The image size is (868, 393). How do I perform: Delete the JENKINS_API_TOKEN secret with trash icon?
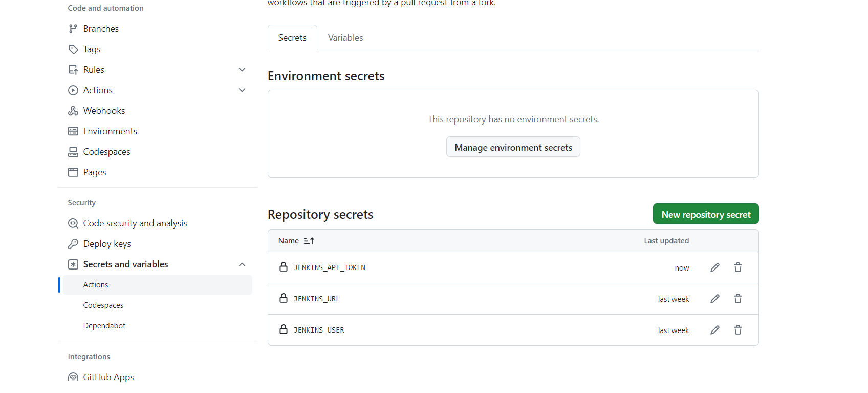[x=738, y=267]
